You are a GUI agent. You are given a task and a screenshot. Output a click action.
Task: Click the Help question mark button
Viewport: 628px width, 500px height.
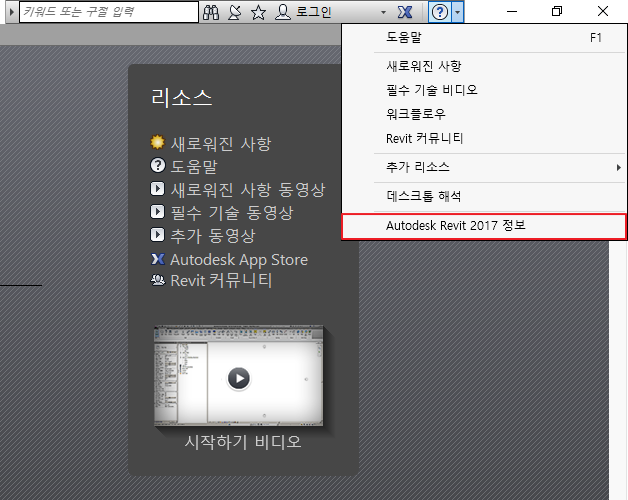coord(440,12)
